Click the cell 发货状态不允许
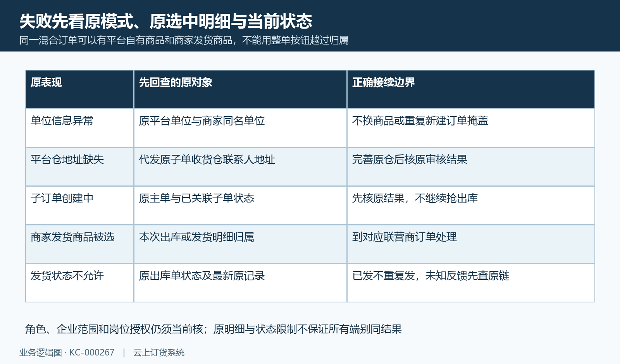Image resolution: width=620 pixels, height=364 pixels. coord(80,283)
